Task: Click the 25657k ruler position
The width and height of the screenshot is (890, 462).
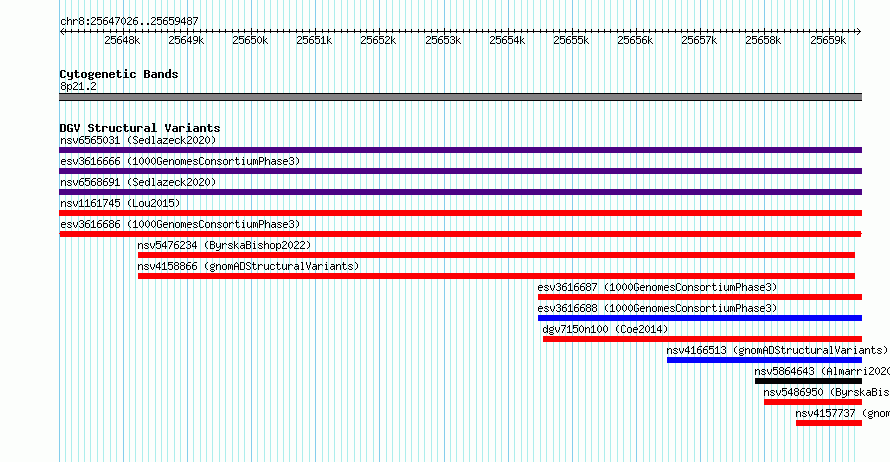Action: click(699, 40)
